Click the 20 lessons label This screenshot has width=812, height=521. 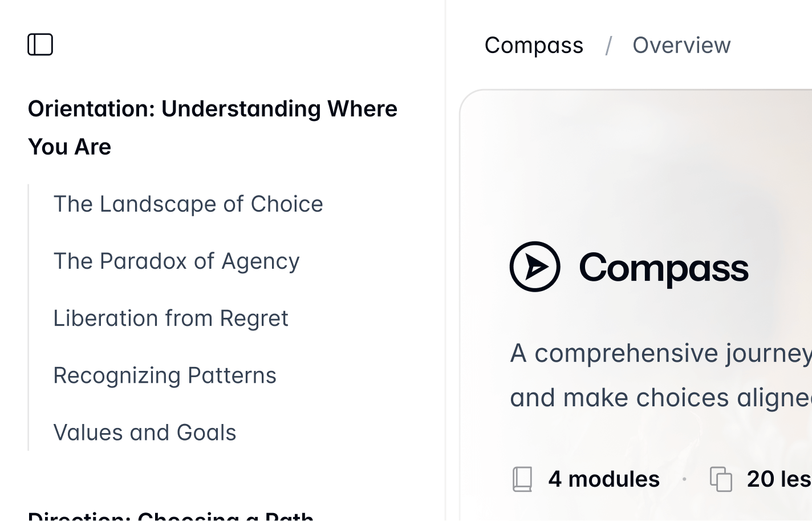778,479
